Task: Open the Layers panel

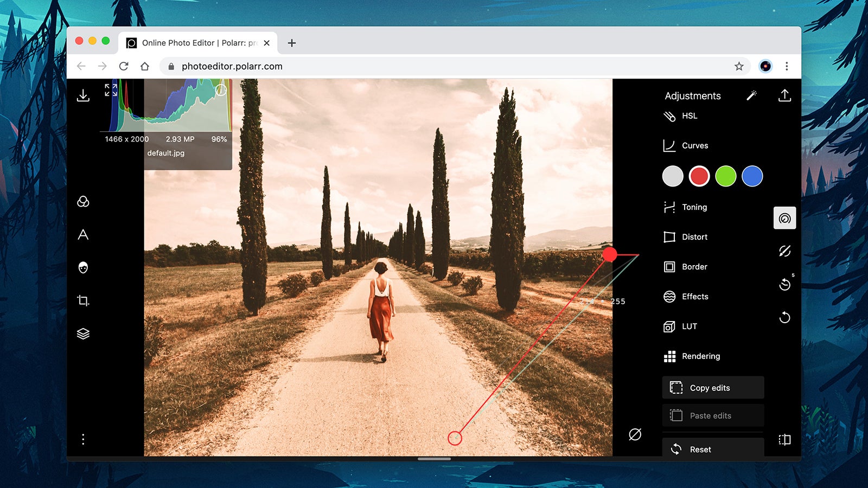Action: click(x=83, y=333)
